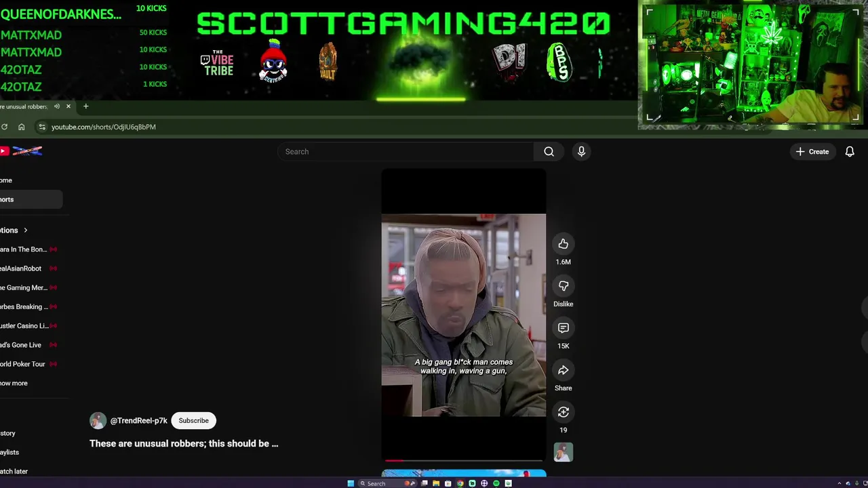Close the 'unusual robbers' browser tab
Image resolution: width=868 pixels, height=488 pixels.
pos(68,106)
